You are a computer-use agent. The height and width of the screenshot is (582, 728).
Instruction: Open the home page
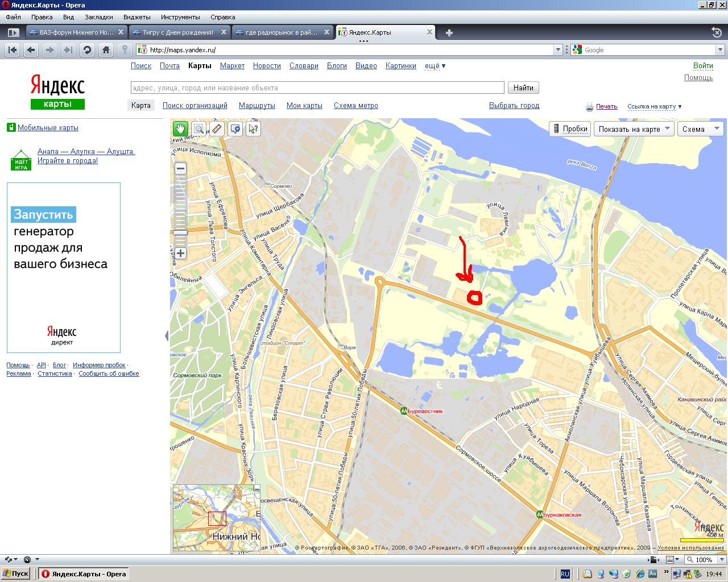click(x=106, y=50)
